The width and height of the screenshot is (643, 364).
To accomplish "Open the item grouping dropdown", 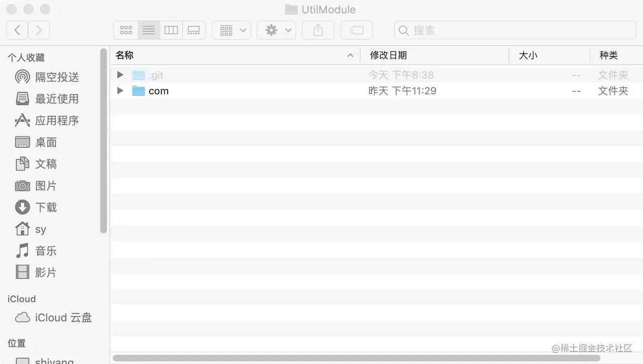I will pos(231,30).
